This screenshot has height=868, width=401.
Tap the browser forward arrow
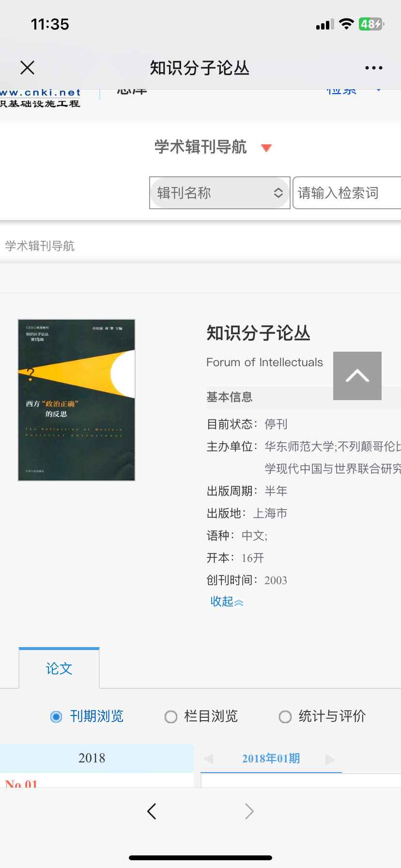[249, 811]
